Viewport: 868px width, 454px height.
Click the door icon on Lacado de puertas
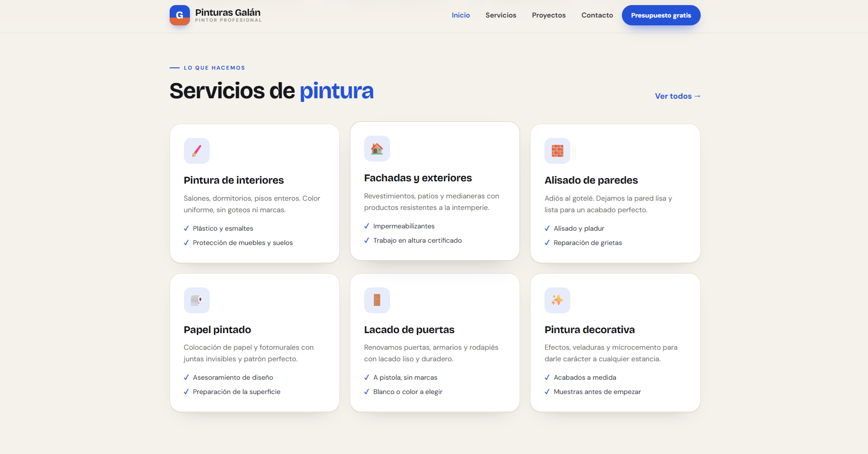[377, 300]
